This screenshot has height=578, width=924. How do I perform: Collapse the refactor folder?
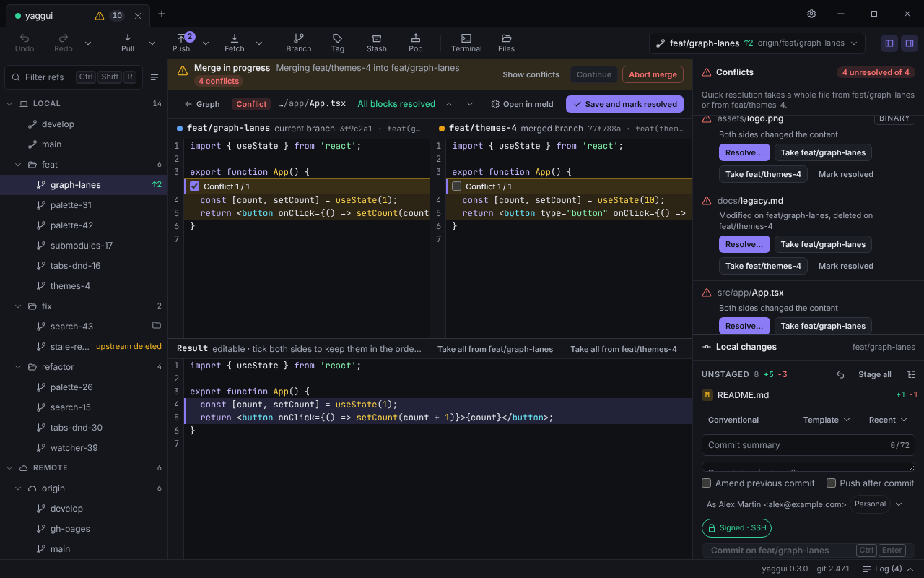(x=18, y=367)
